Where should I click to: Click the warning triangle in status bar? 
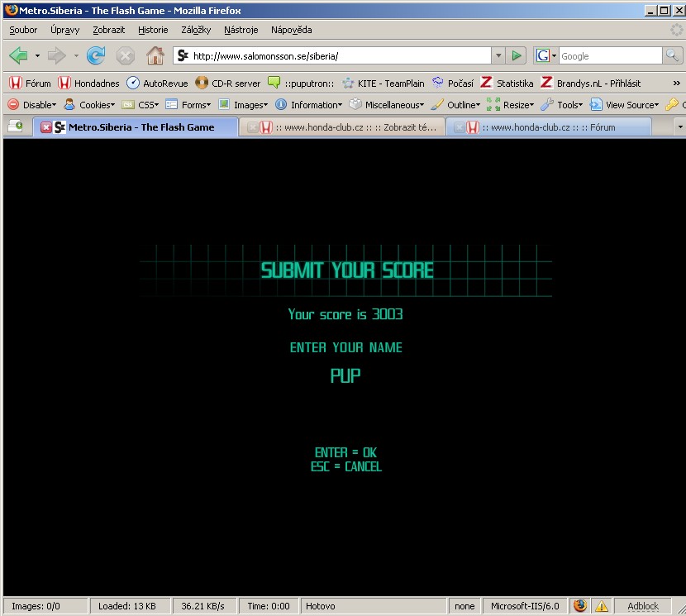[x=602, y=606]
